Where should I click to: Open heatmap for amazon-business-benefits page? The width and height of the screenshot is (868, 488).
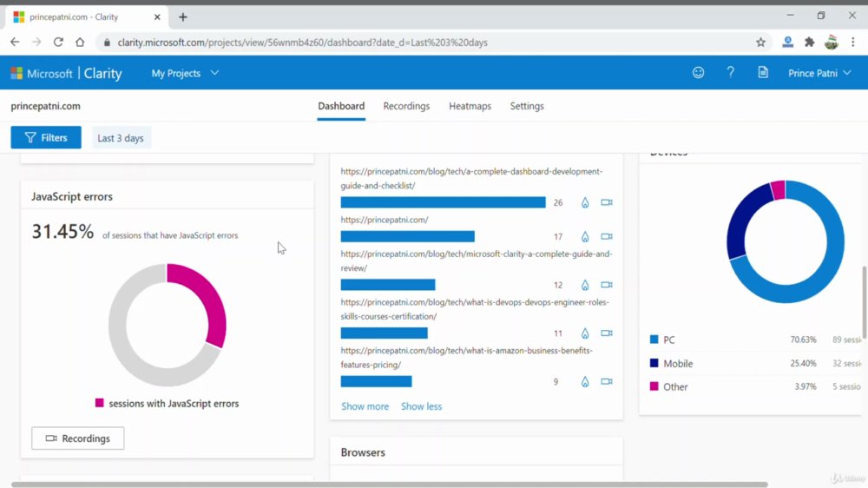pyautogui.click(x=584, y=382)
